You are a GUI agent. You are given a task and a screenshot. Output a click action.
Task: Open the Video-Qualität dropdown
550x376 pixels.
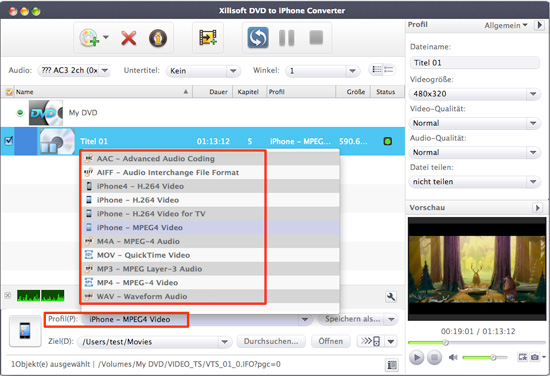[x=475, y=123]
